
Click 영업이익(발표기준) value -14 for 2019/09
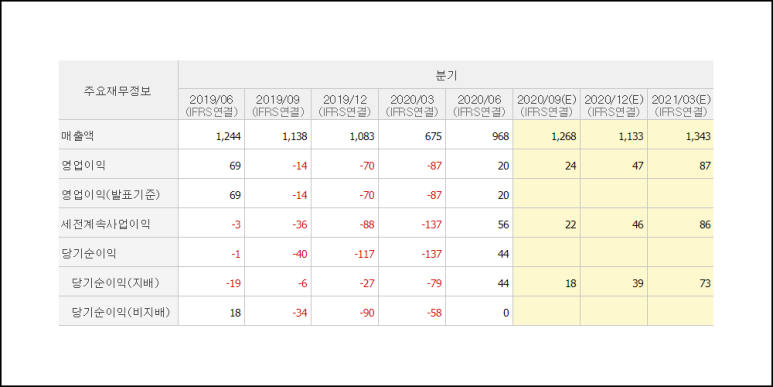[299, 195]
